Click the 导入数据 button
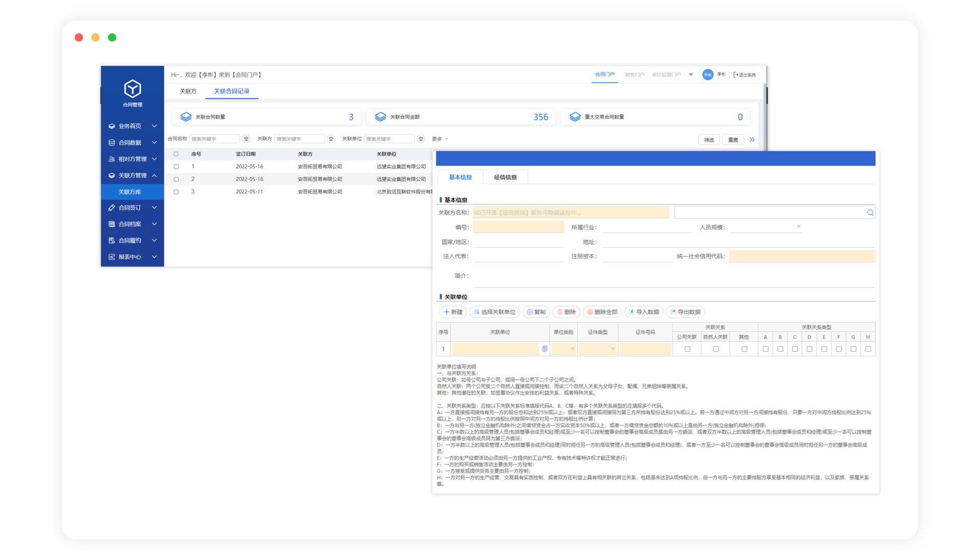The height and width of the screenshot is (560, 980). tap(644, 312)
